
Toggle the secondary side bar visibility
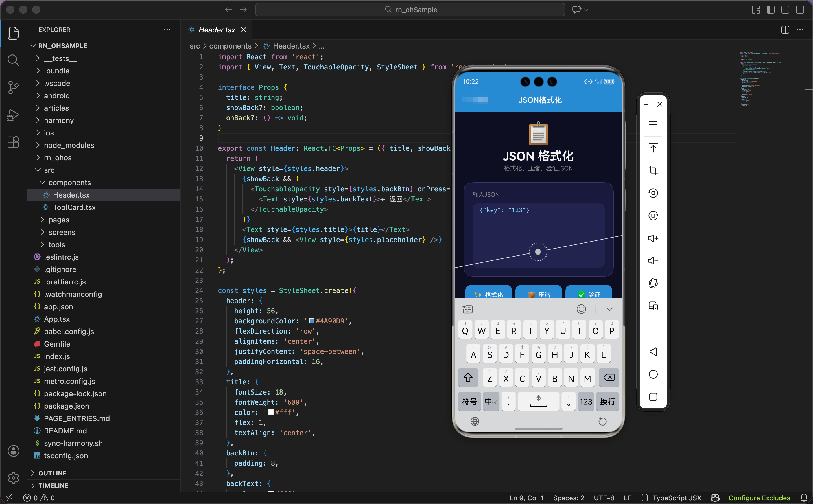(800, 10)
